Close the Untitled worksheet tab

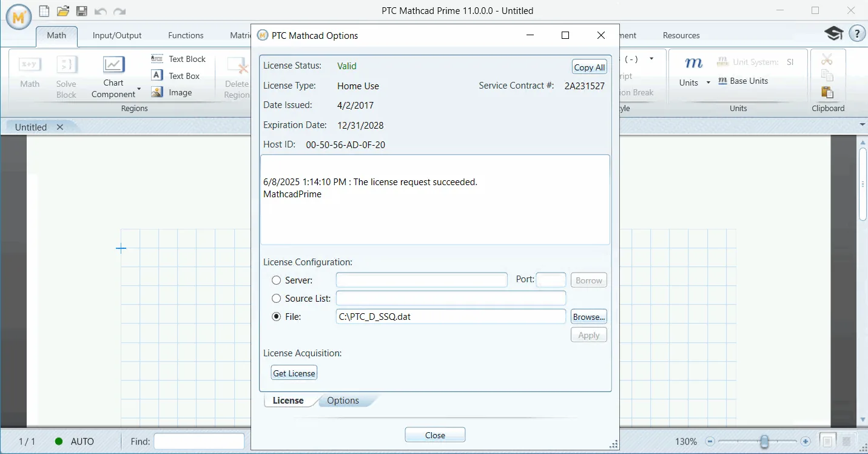click(x=59, y=127)
